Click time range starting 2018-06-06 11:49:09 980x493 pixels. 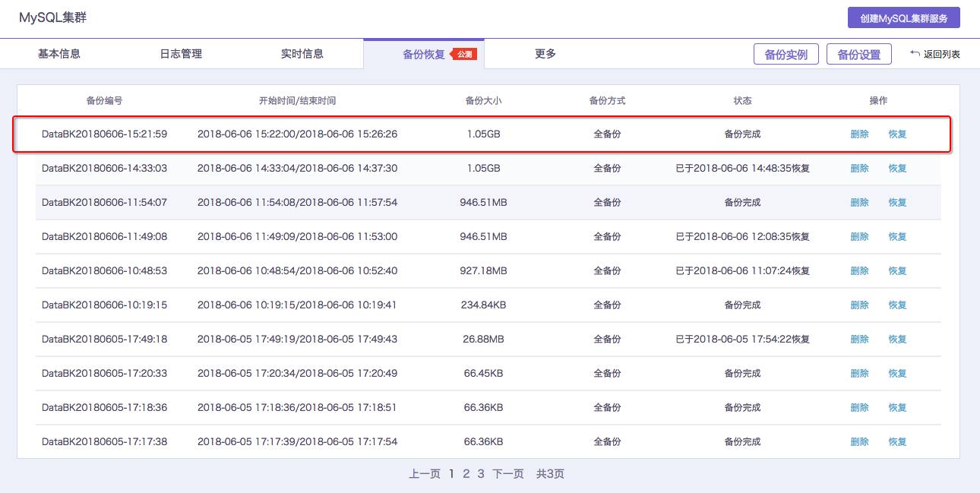297,237
